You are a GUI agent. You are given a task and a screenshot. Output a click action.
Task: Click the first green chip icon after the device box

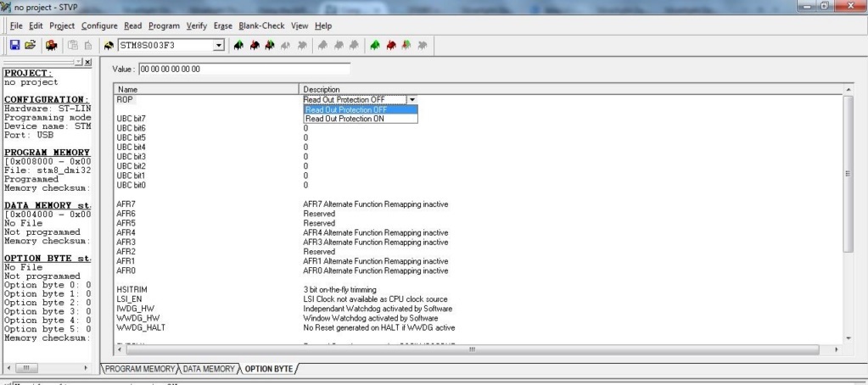(x=238, y=45)
